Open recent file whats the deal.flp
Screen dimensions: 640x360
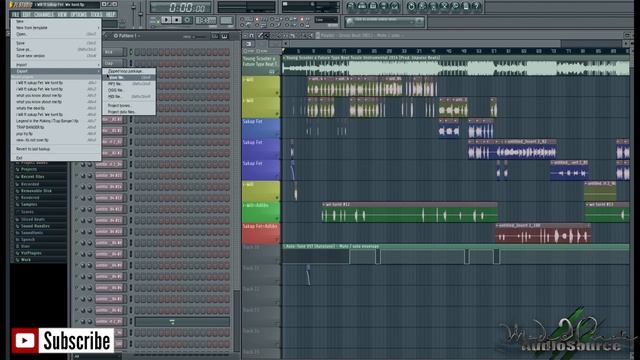coord(56,108)
